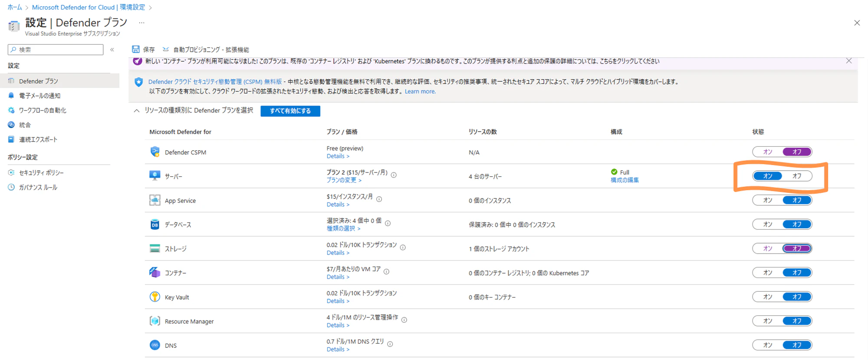Click info icon beside ストレージ price
This screenshot has width=868, height=360.
[x=403, y=248]
